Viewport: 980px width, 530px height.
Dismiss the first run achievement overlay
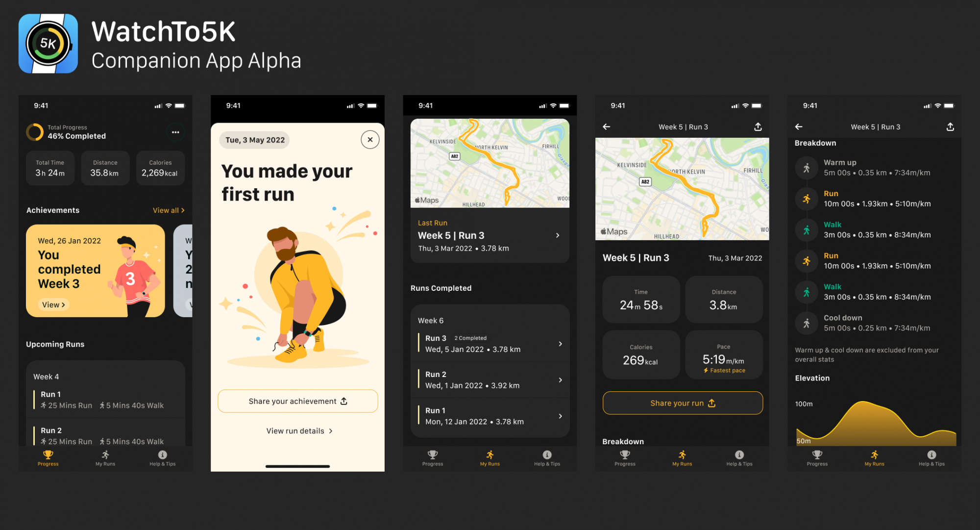click(x=369, y=139)
